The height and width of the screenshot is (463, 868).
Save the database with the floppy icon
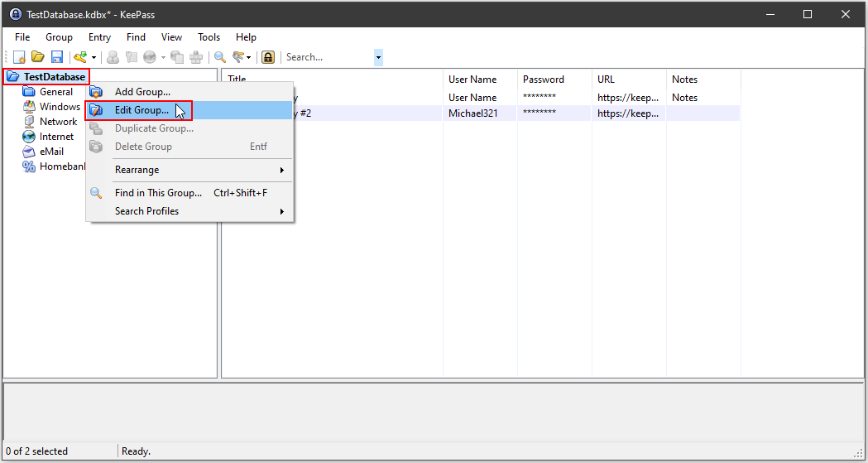click(x=56, y=57)
